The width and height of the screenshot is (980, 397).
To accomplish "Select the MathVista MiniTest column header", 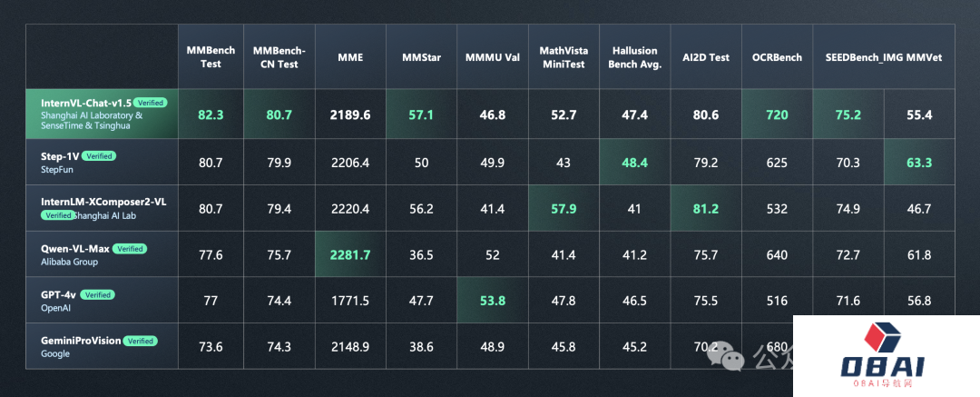I will 563,57.
